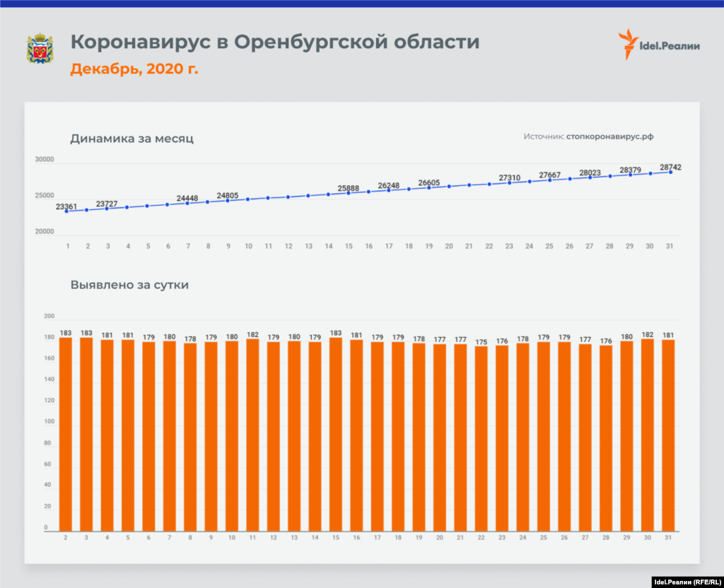This screenshot has width=724, height=588.
Task: Click the bar for day 28 showing 176
Action: pyautogui.click(x=606, y=437)
